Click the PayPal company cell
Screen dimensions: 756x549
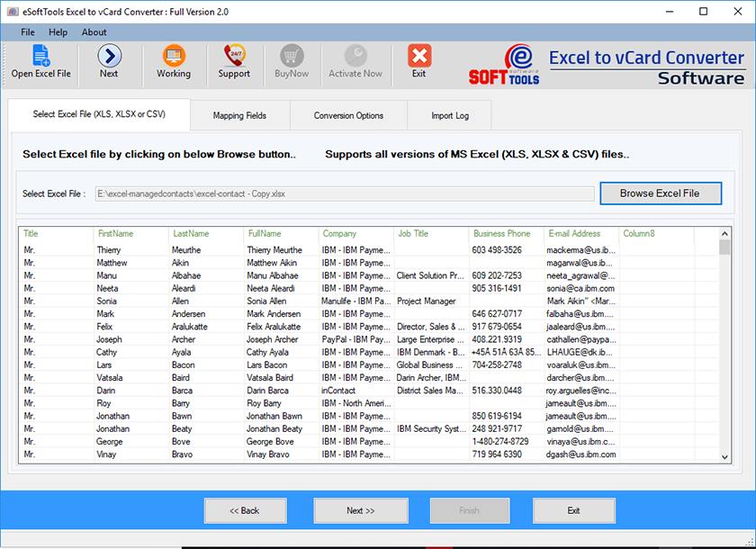(x=356, y=340)
